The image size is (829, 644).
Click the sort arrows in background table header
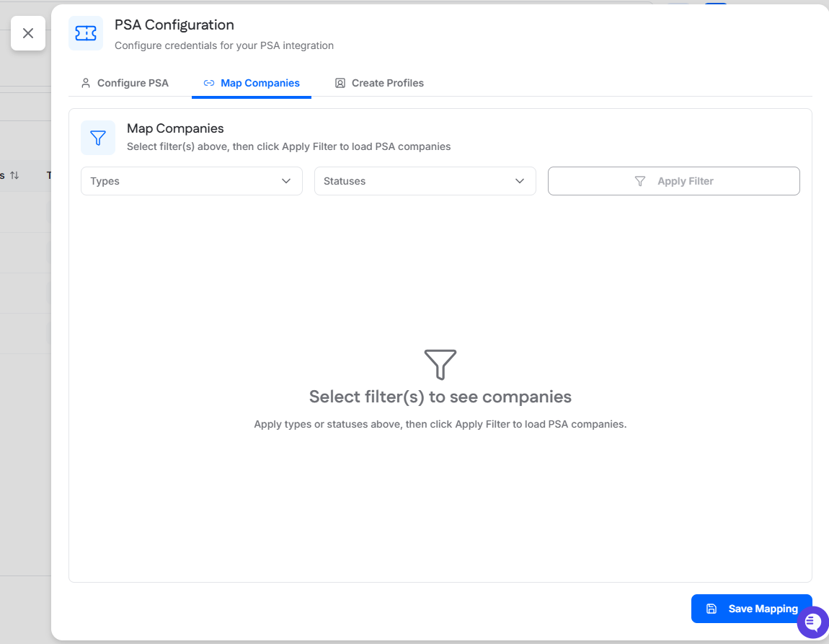14,175
